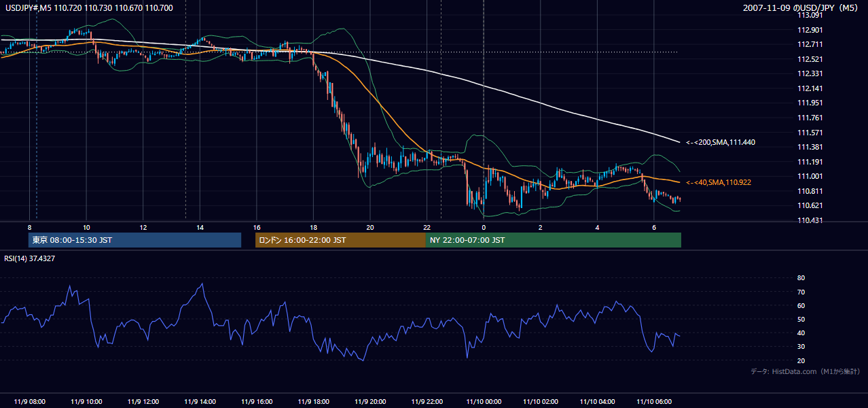The width and height of the screenshot is (868, 408).
Task: Click hour label 16 under price chart
Action: (257, 227)
